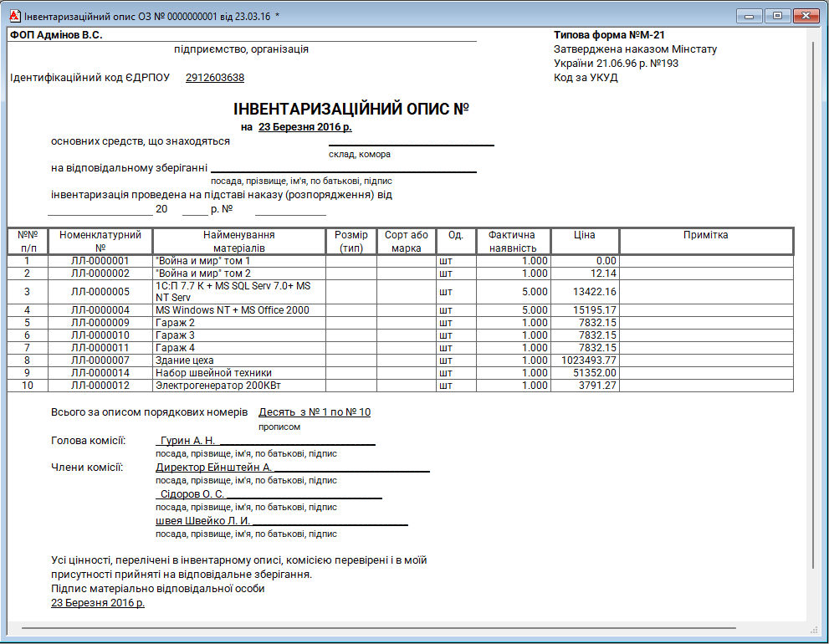Click the application icon in the title bar
This screenshot has width=829, height=644.
[14, 16]
